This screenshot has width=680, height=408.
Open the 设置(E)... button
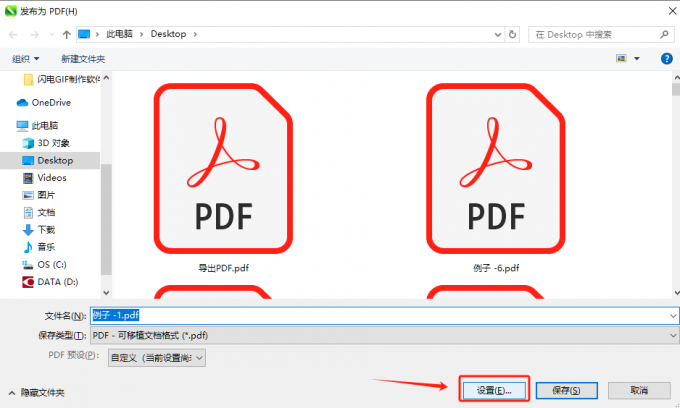tap(494, 390)
